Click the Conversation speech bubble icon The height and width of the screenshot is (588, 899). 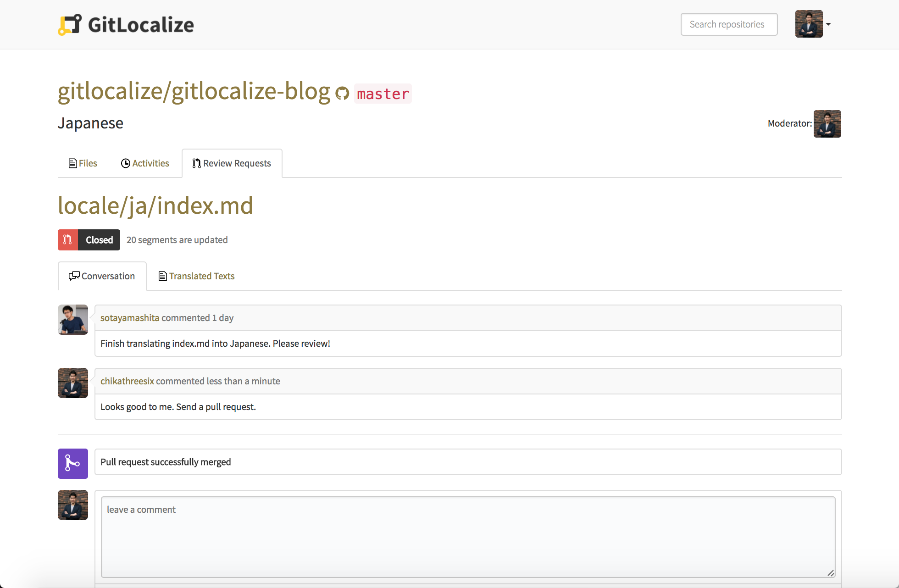tap(74, 276)
